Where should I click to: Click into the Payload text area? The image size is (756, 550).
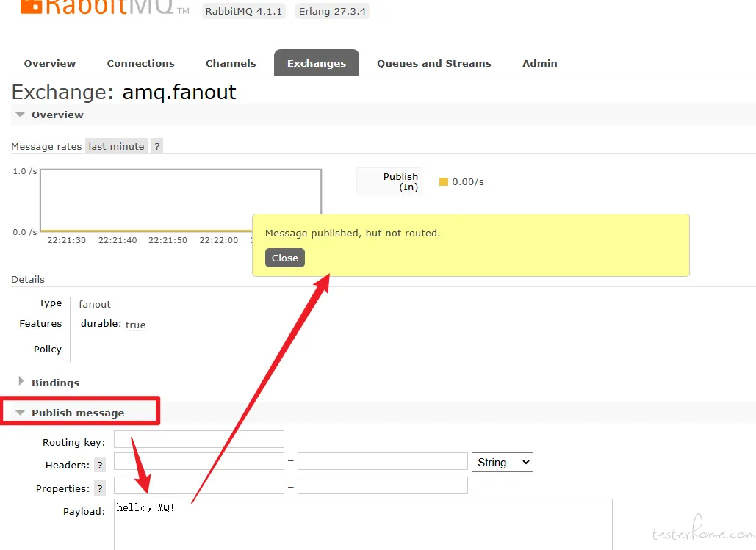click(x=363, y=524)
